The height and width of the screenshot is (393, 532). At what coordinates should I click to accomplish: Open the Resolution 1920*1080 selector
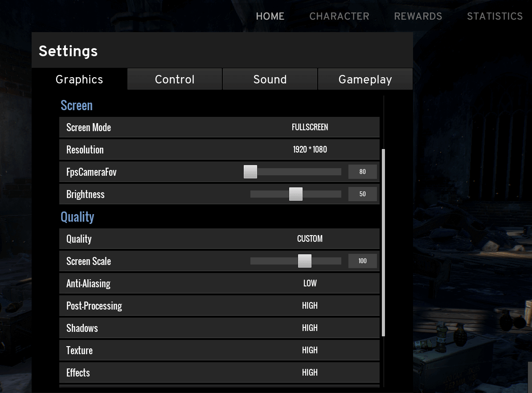click(x=310, y=149)
